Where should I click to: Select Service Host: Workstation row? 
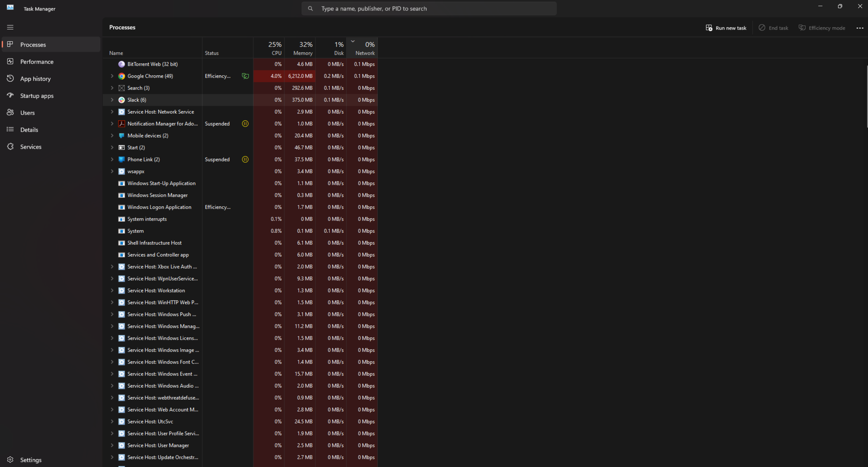[240, 290]
